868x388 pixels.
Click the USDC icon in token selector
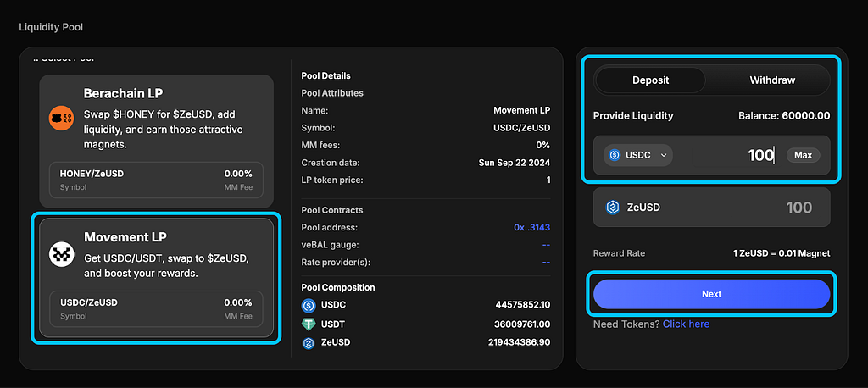tap(614, 155)
